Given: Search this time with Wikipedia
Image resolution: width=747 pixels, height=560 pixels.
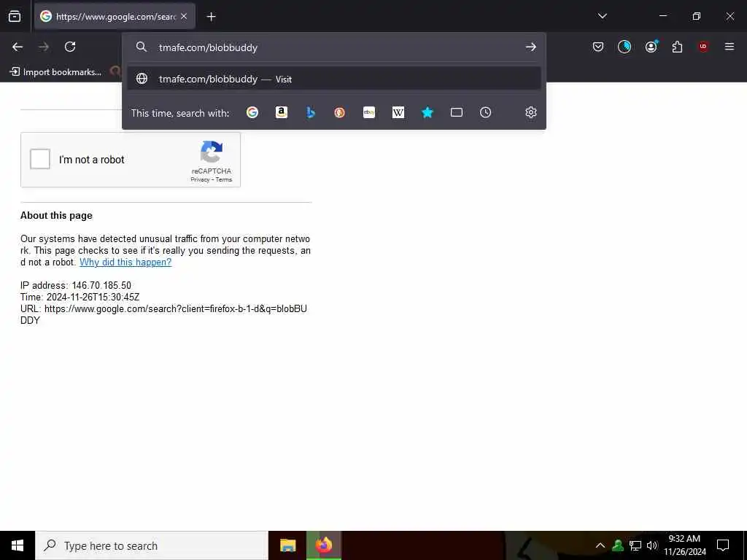Looking at the screenshot, I should click(398, 112).
